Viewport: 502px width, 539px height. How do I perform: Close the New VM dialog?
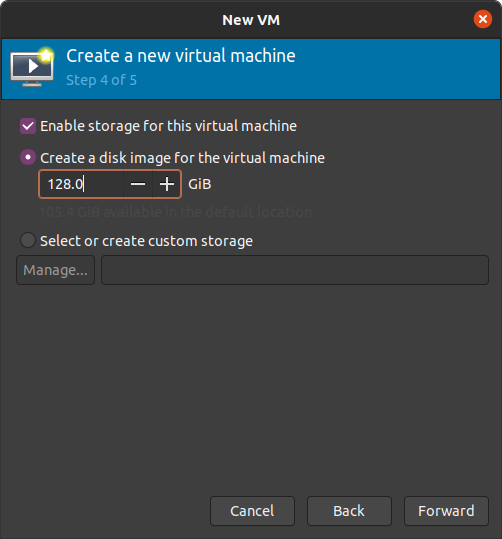(483, 19)
